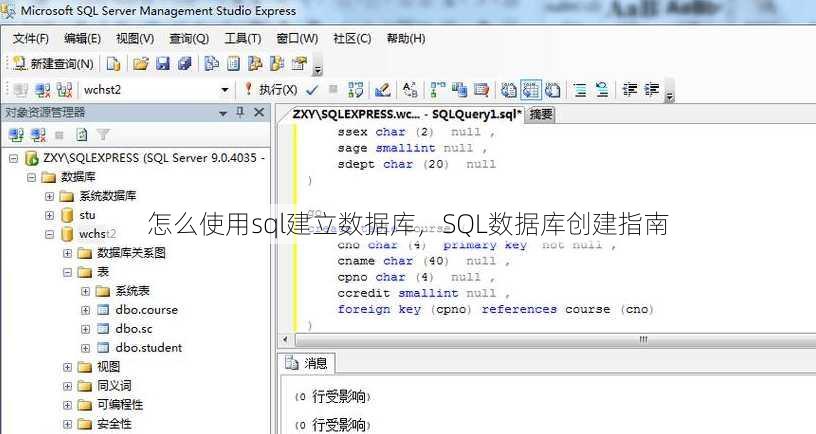Click the summary page icon in the standard toolbar
This screenshot has width=816, height=434.
click(x=233, y=63)
